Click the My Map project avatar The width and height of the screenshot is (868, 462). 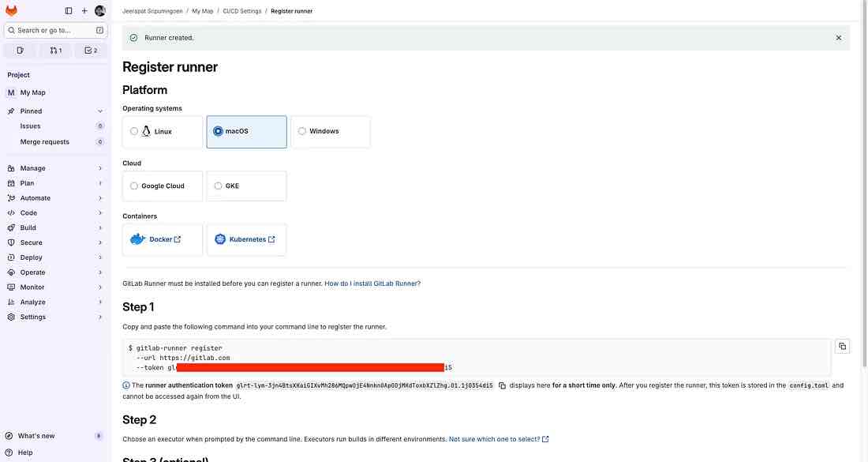[x=11, y=92]
